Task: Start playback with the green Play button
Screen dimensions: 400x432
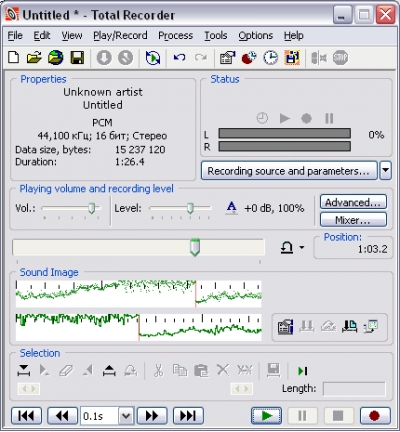Action: coord(266,416)
